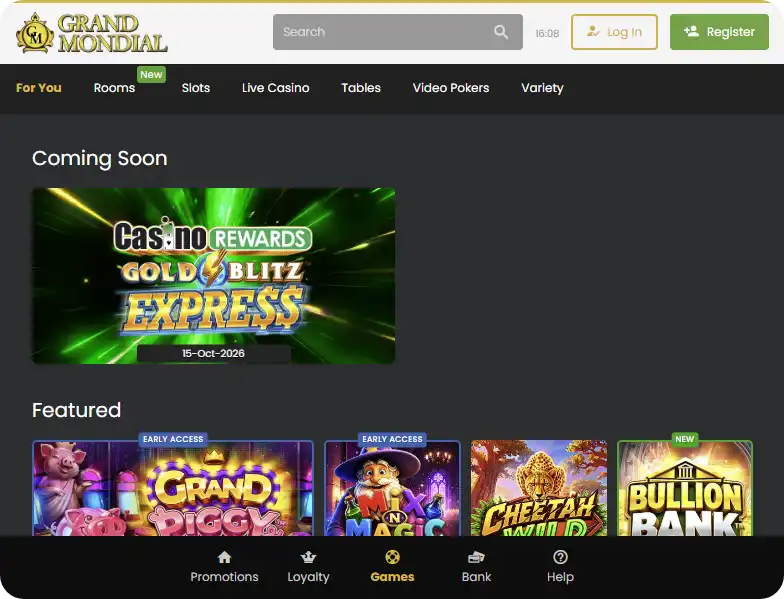Screen dimensions: 784x599
Task: Click the Loyalty crown icon
Action: coord(308,557)
